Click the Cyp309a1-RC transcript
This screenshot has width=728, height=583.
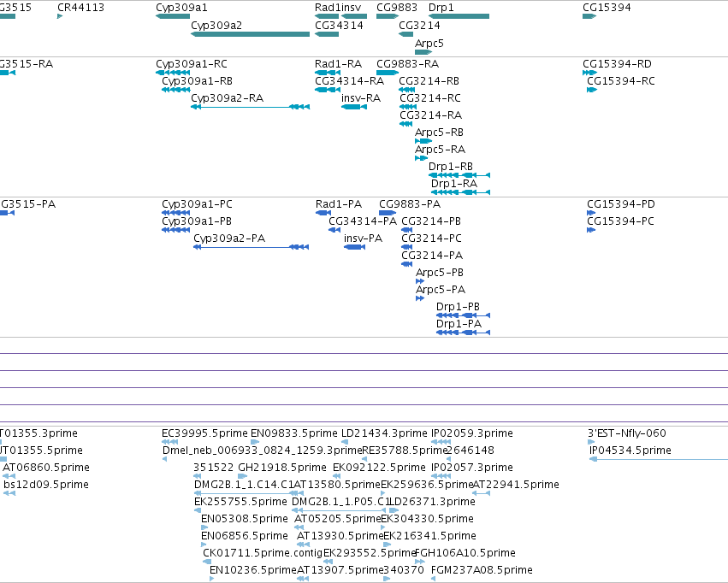(173, 73)
